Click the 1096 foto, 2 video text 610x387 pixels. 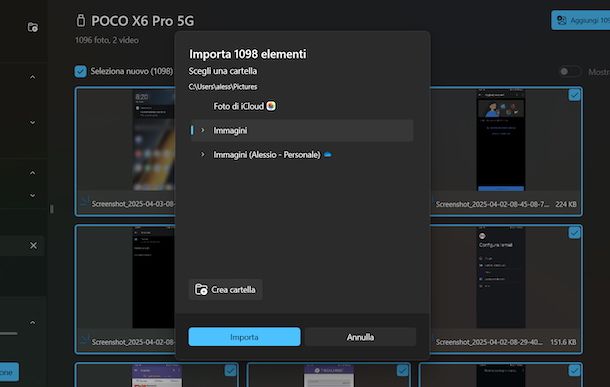107,40
